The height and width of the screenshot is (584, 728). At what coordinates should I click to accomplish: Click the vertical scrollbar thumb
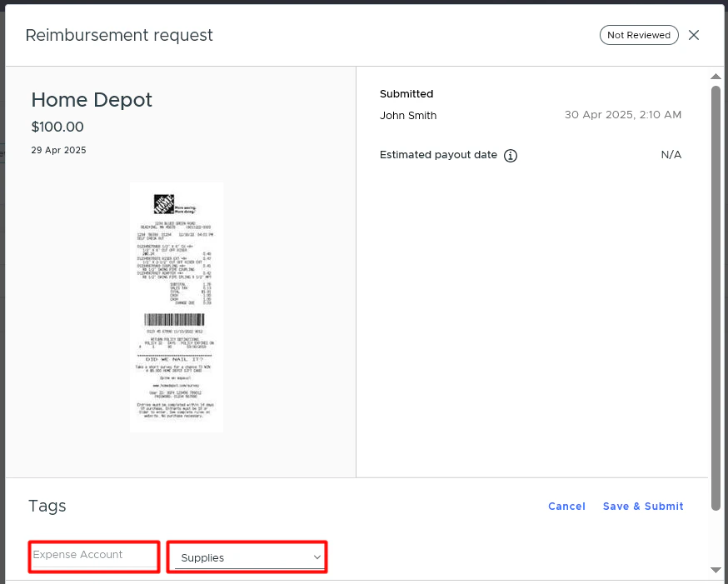pos(716,298)
